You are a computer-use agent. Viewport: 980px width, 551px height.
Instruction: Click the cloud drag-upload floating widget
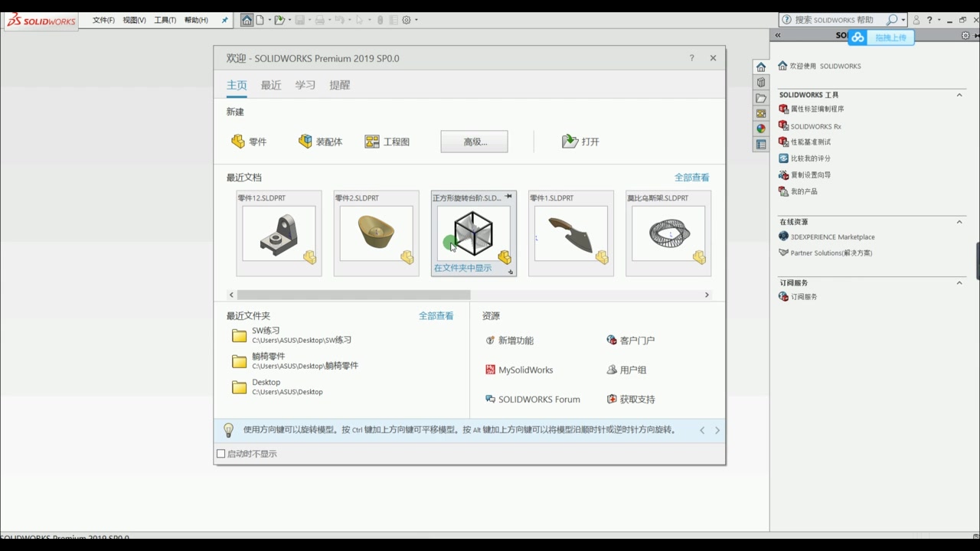[x=881, y=37]
